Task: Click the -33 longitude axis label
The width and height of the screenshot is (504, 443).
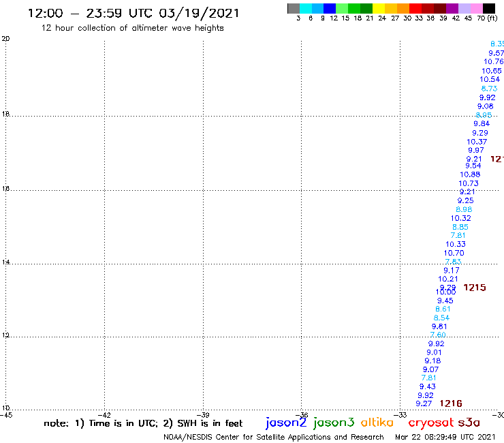Action: tap(400, 415)
